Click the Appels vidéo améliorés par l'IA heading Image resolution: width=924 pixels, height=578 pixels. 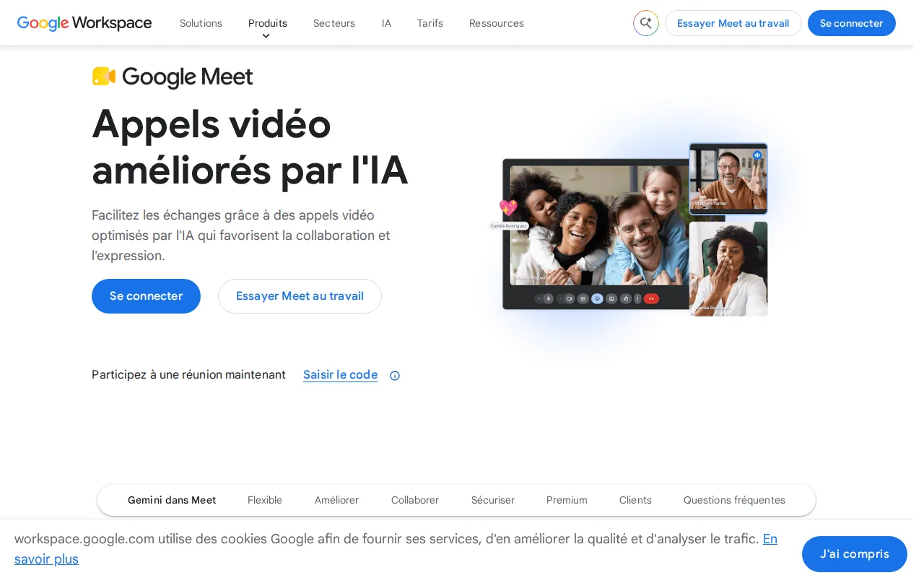(x=250, y=147)
